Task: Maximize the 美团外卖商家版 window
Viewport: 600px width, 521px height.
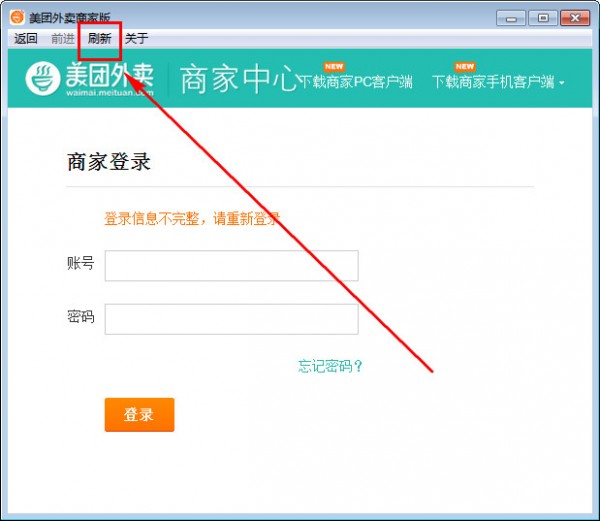Action: tap(543, 17)
